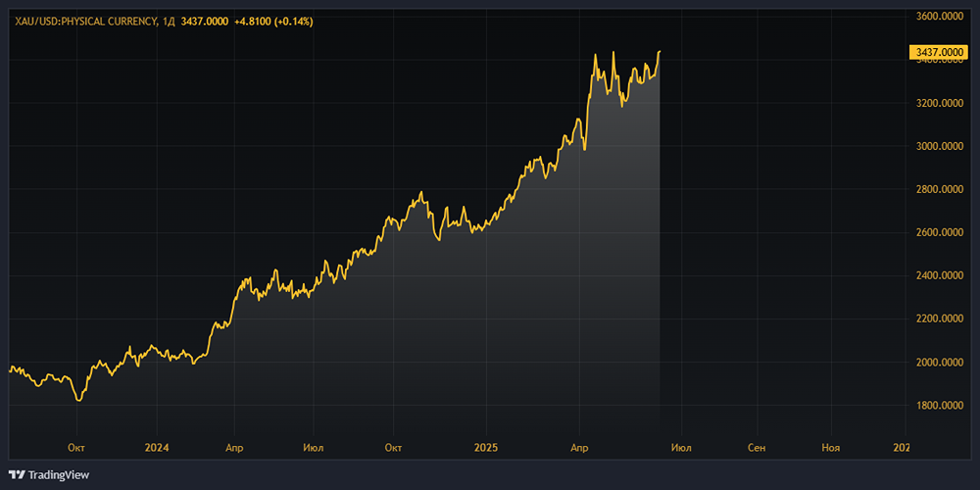Open the TradingView wordmark link
Viewport: 980px width, 490px height.
click(59, 475)
